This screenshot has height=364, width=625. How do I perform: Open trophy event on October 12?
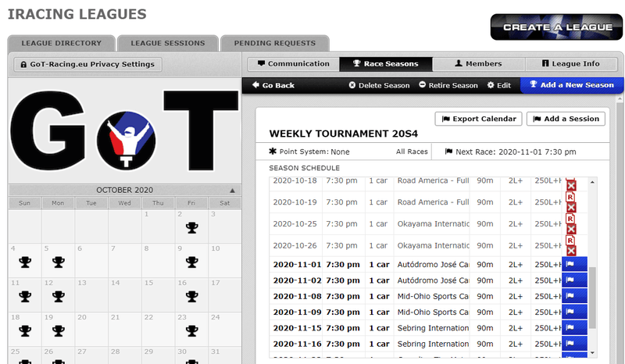(58, 296)
